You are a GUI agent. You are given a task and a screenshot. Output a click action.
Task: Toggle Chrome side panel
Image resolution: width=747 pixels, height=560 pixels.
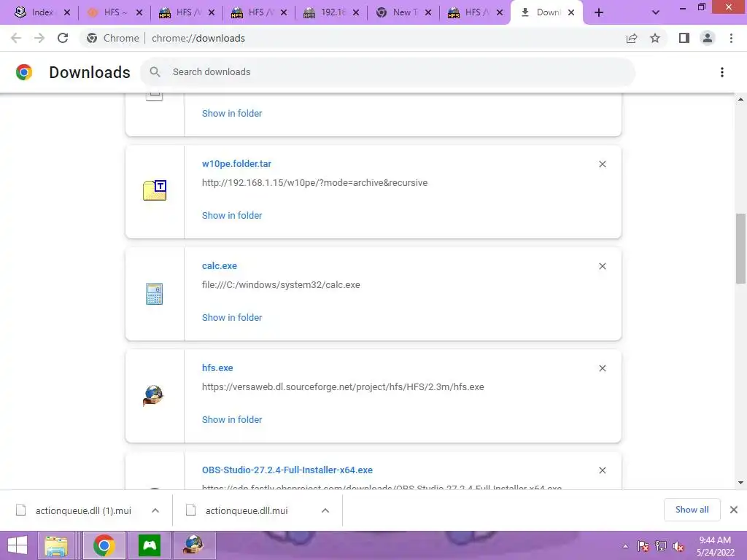click(x=684, y=38)
